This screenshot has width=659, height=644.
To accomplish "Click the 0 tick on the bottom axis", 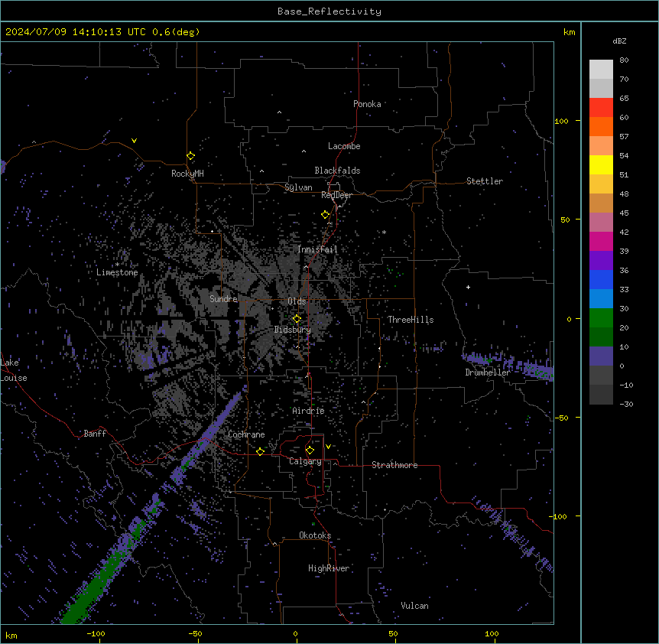I will pos(295,633).
